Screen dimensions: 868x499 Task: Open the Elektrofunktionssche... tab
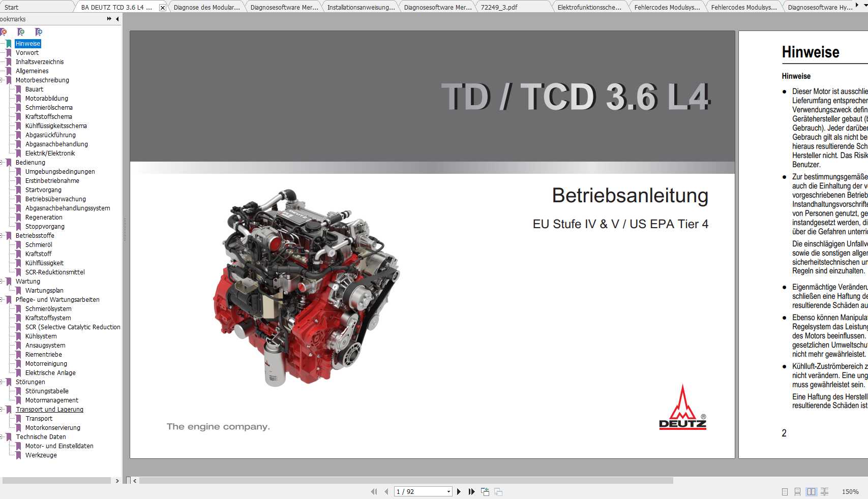[589, 7]
